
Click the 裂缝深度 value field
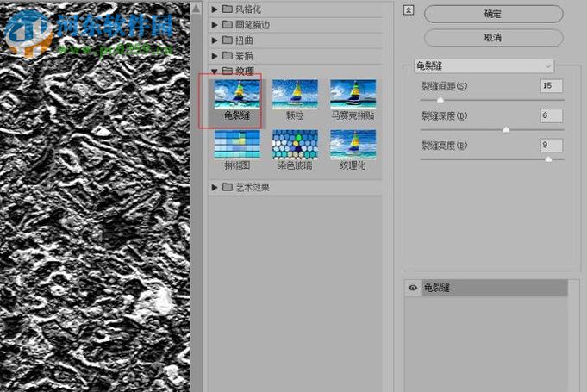[x=552, y=115]
